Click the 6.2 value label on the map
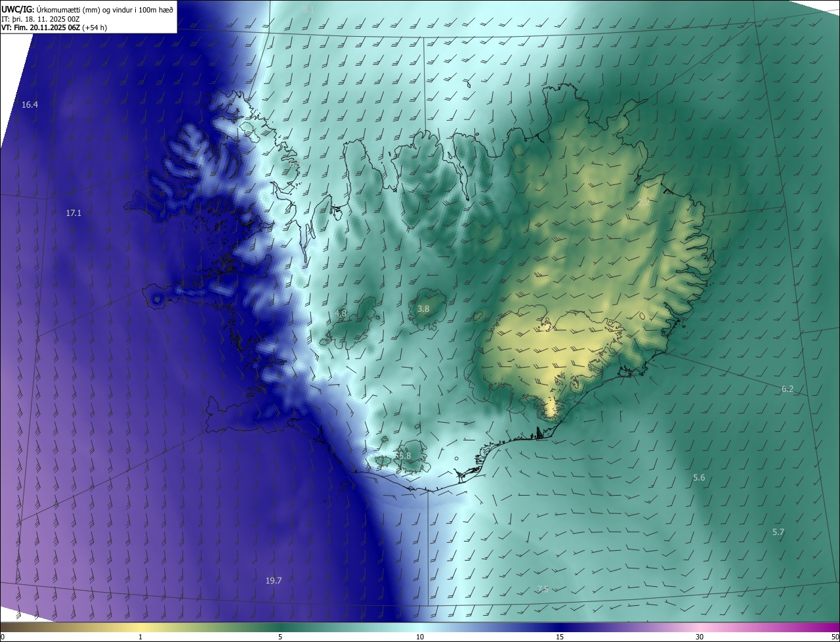This screenshot has width=840, height=642. tap(787, 389)
